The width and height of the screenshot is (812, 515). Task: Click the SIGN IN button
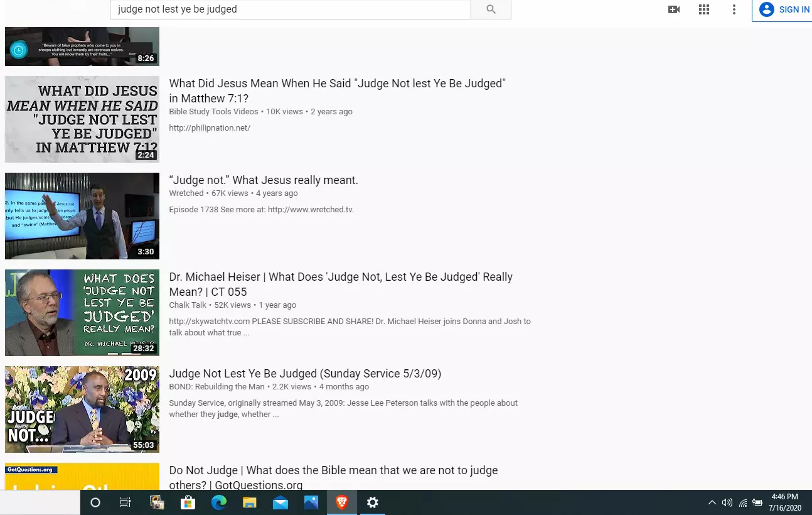[785, 9]
